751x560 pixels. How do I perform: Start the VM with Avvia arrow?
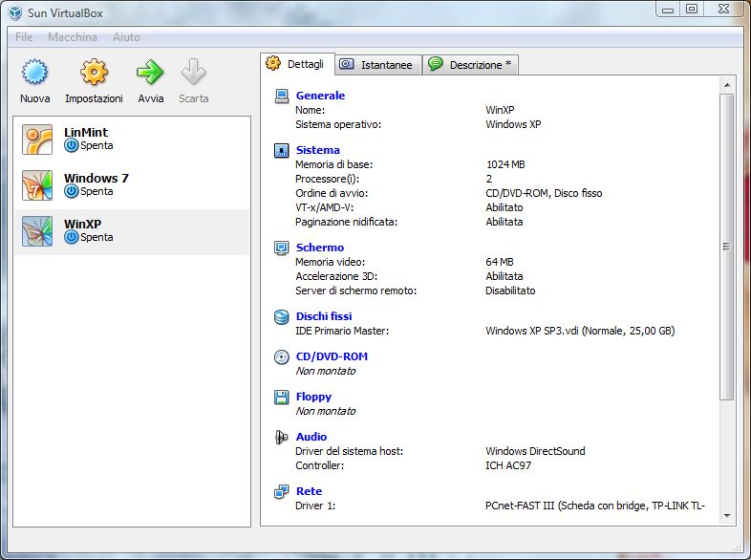(x=150, y=72)
